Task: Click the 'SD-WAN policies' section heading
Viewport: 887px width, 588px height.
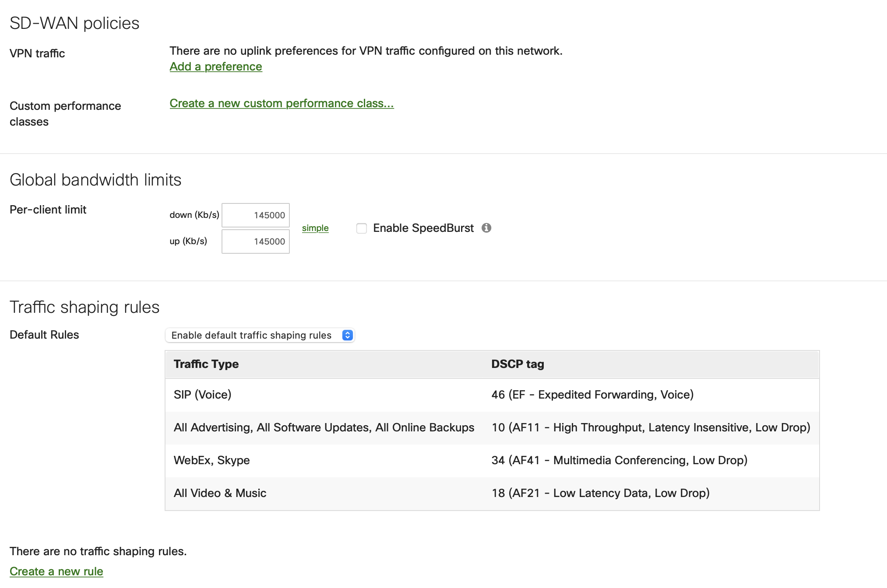Action: point(74,23)
